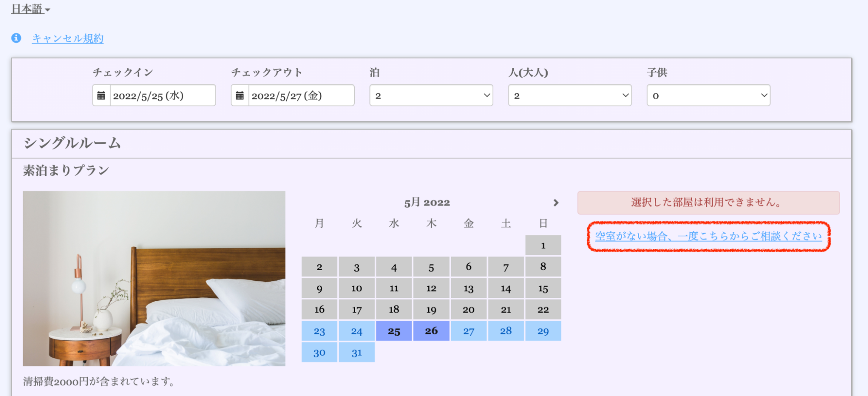The height and width of the screenshot is (396, 868).
Task: Expand the 子供 children dropdown
Action: tap(708, 96)
